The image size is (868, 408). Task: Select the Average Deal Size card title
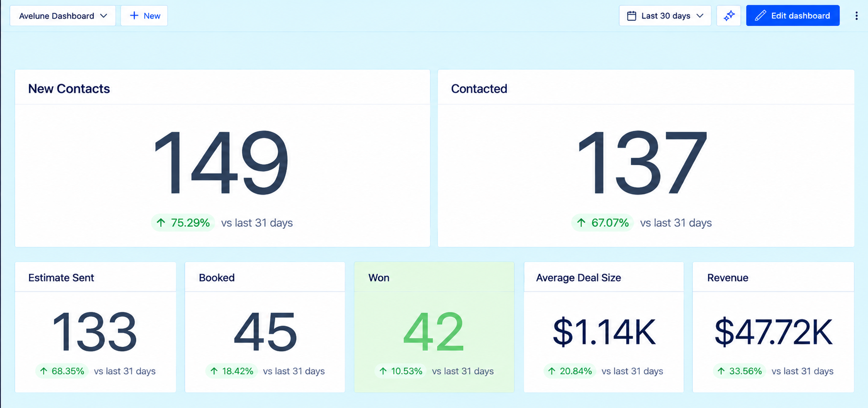[x=579, y=278]
